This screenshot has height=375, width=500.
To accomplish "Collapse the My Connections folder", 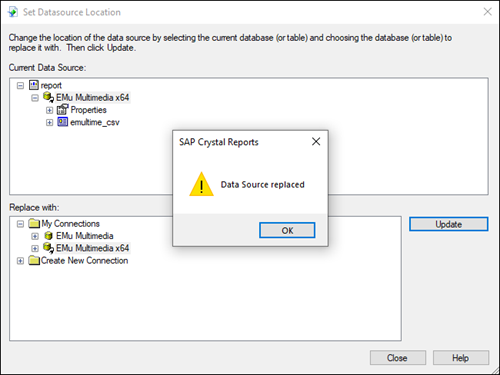I will tap(20, 224).
